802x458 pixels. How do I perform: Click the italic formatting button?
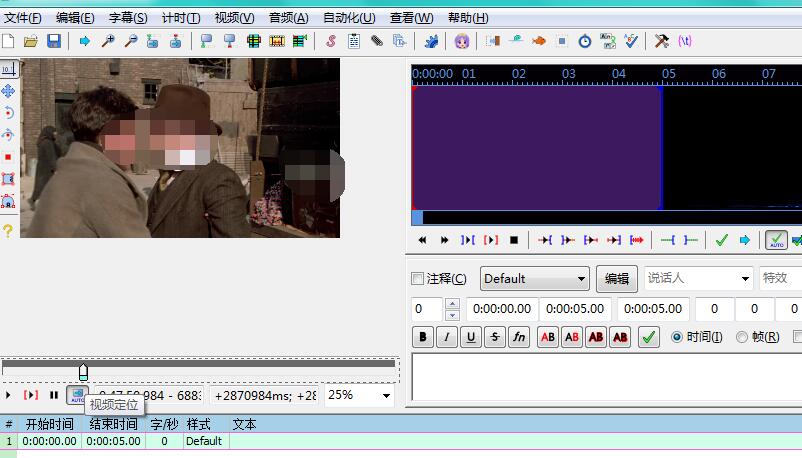447,338
